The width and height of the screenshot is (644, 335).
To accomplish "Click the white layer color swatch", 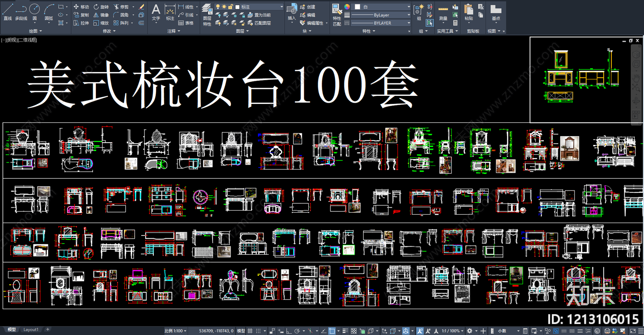I will pyautogui.click(x=237, y=7).
